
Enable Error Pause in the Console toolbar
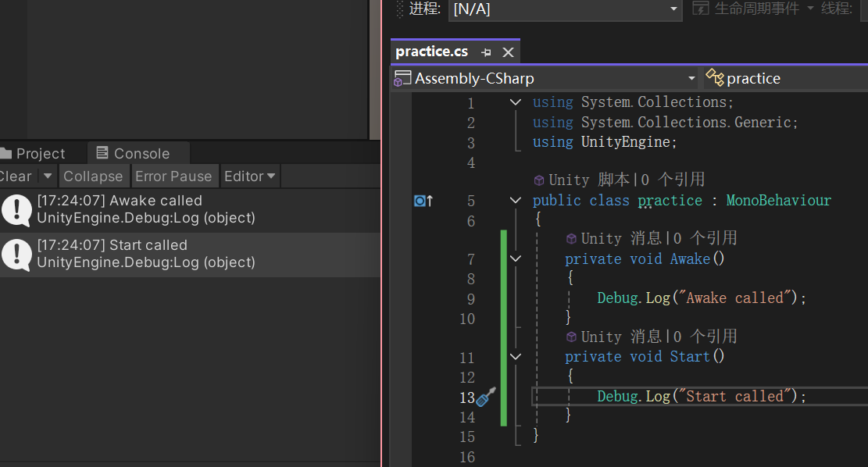click(174, 176)
